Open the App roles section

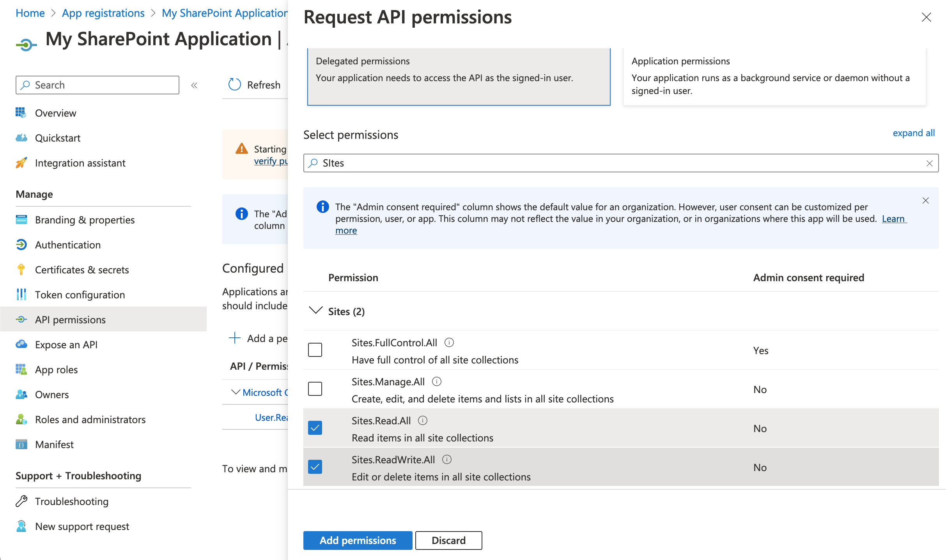[56, 369]
